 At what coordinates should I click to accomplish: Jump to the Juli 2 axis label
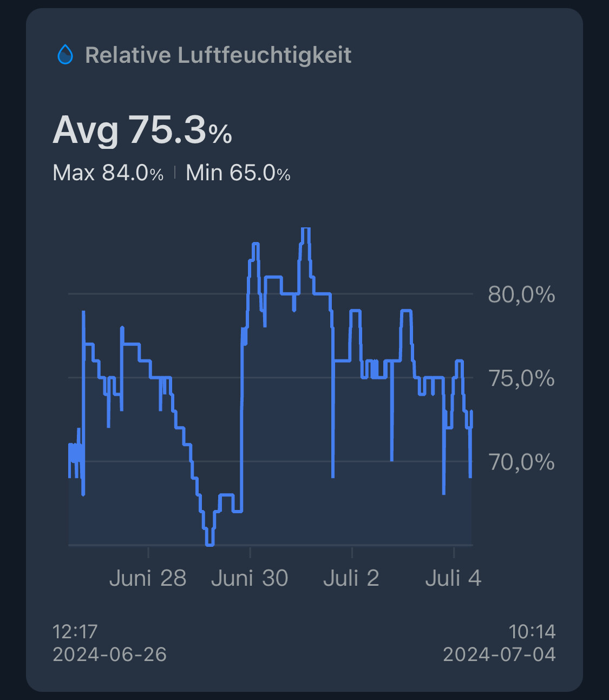click(x=351, y=578)
